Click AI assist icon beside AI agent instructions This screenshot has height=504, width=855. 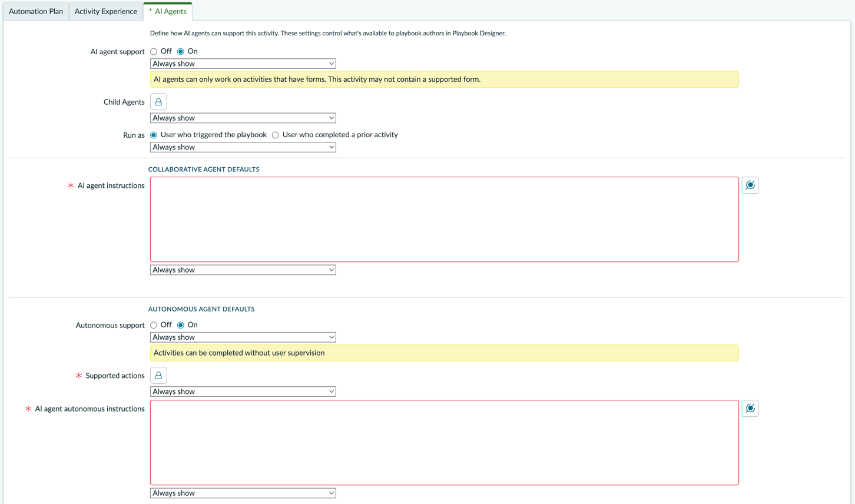point(750,185)
